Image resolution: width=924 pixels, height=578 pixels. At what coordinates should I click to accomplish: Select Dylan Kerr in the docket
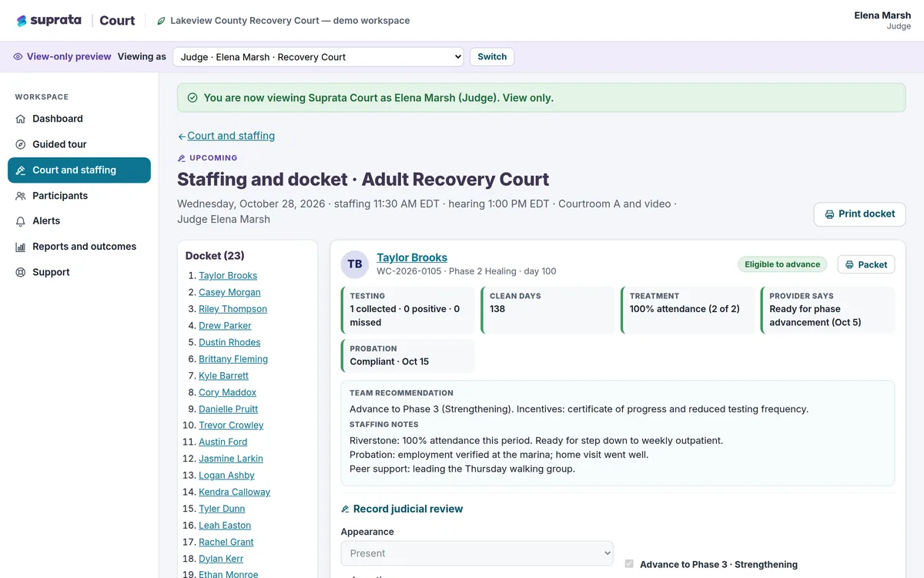click(221, 559)
